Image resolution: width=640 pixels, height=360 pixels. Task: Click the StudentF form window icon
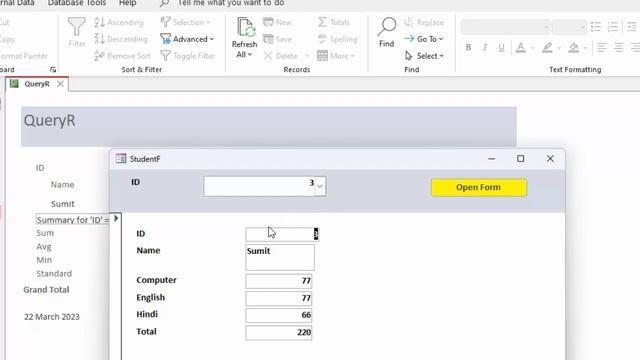121,158
